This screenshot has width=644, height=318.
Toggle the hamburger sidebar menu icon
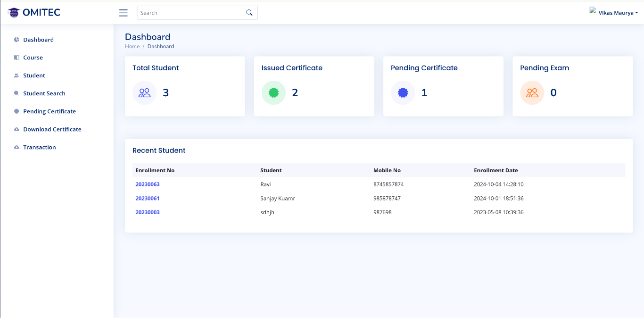124,13
